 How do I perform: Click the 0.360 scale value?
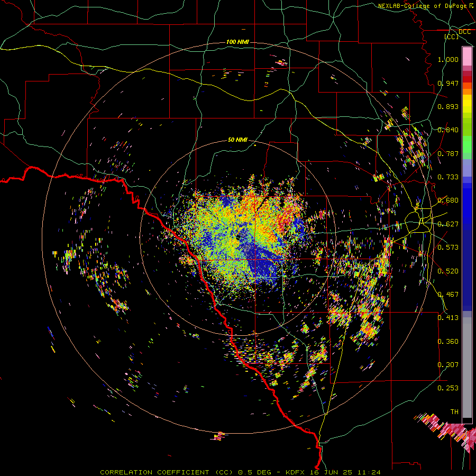[x=448, y=342]
